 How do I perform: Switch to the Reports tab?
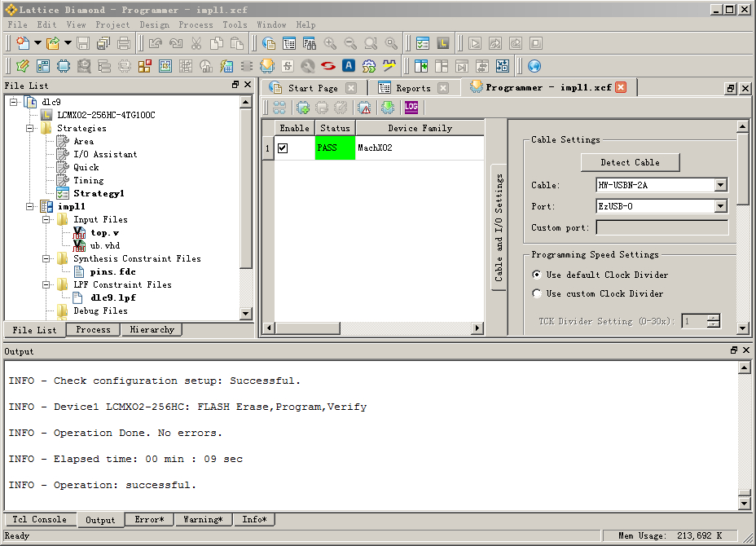click(x=413, y=88)
